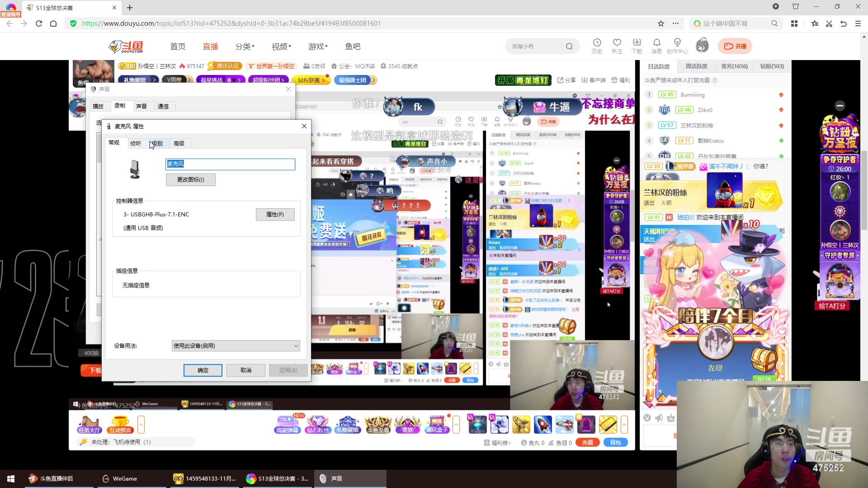Switch to 通信 tab in 声音 window
This screenshot has width=868, height=488.
point(163,106)
